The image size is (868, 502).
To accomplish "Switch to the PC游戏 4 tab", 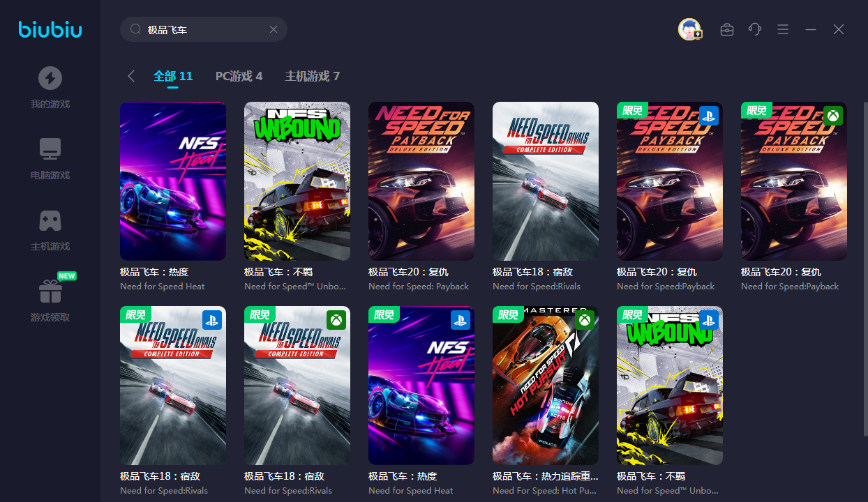I will [239, 76].
